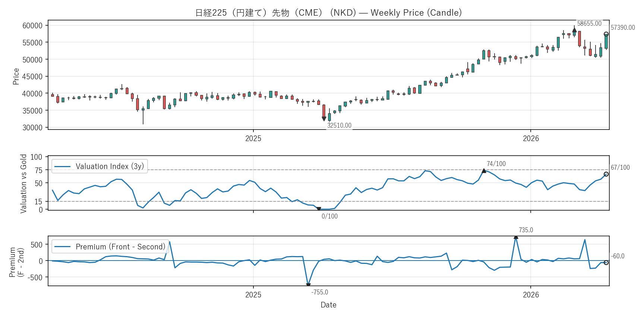Click the latest price circle marker at 57390.00
Image resolution: width=644 pixels, height=316 pixels.
pyautogui.click(x=606, y=34)
